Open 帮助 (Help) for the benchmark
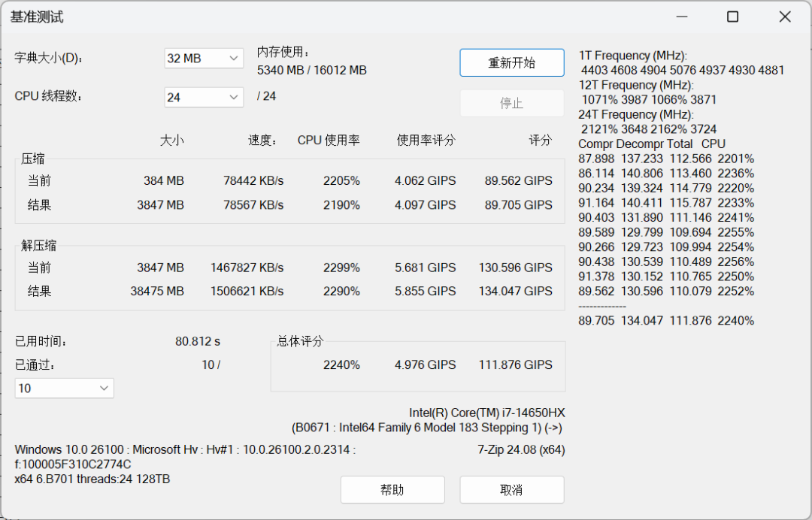 point(392,489)
